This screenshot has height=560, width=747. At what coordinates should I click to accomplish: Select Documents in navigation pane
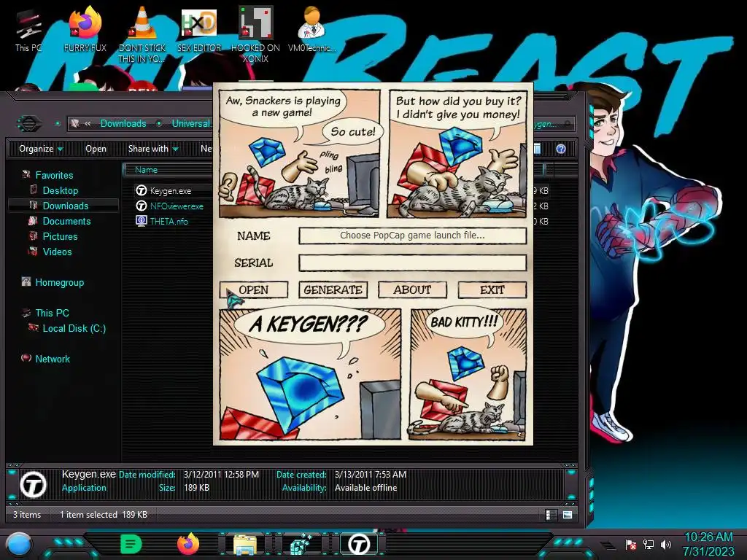coord(66,221)
